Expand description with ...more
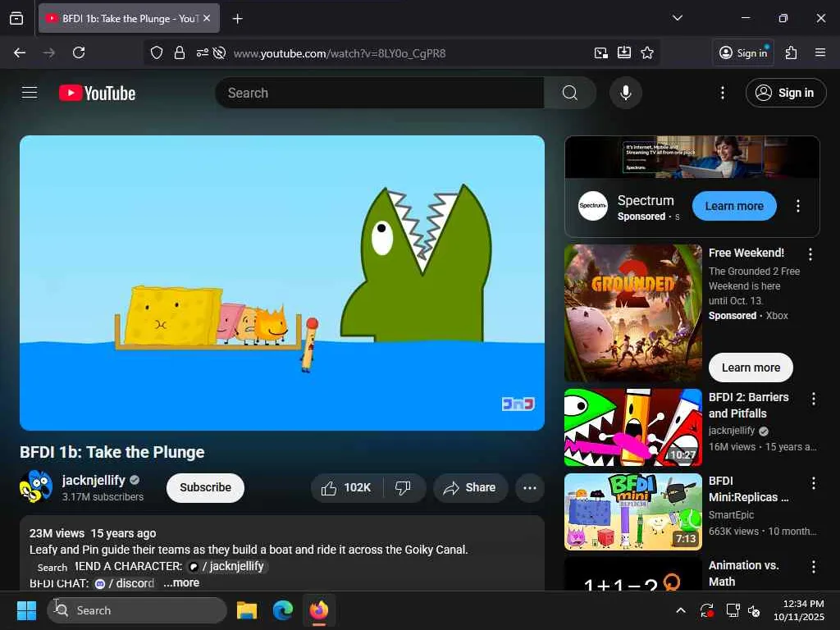This screenshot has height=630, width=840. pyautogui.click(x=181, y=582)
